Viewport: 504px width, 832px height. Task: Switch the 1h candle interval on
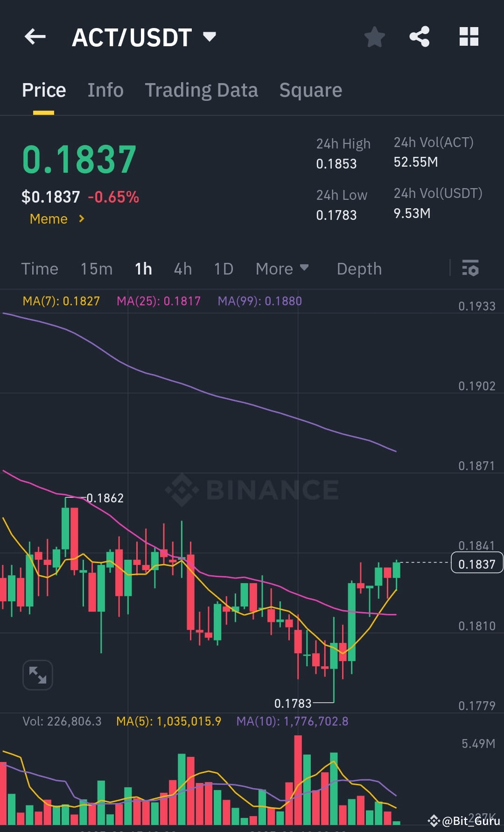pyautogui.click(x=143, y=268)
